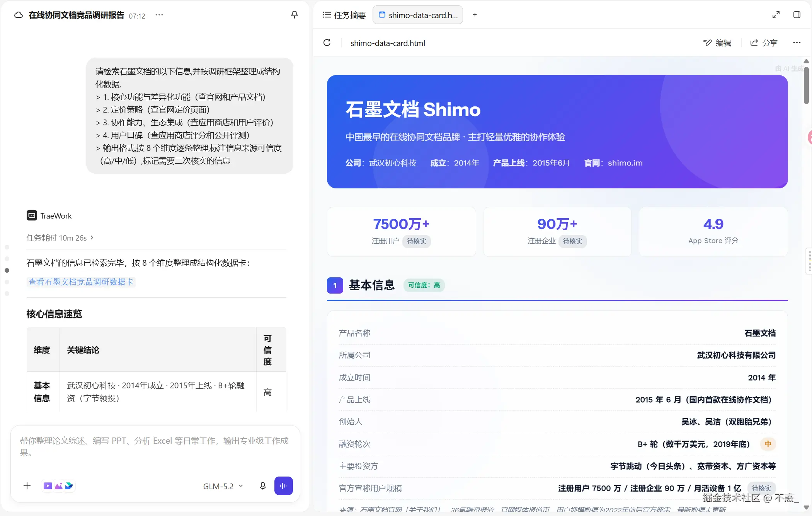The height and width of the screenshot is (516, 812).
Task: Click the 编辑 button
Action: [x=717, y=43]
